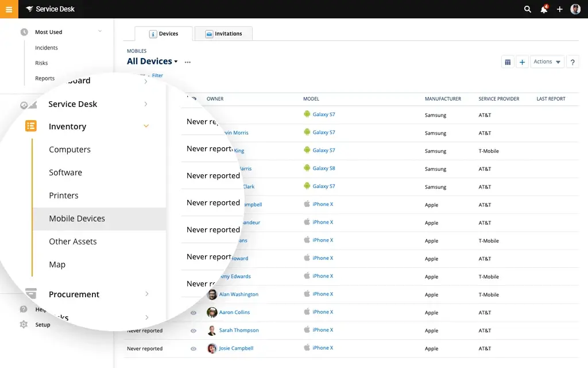Click the eye icon beside Aaron Collins
This screenshot has width=588, height=368.
coord(194,312)
